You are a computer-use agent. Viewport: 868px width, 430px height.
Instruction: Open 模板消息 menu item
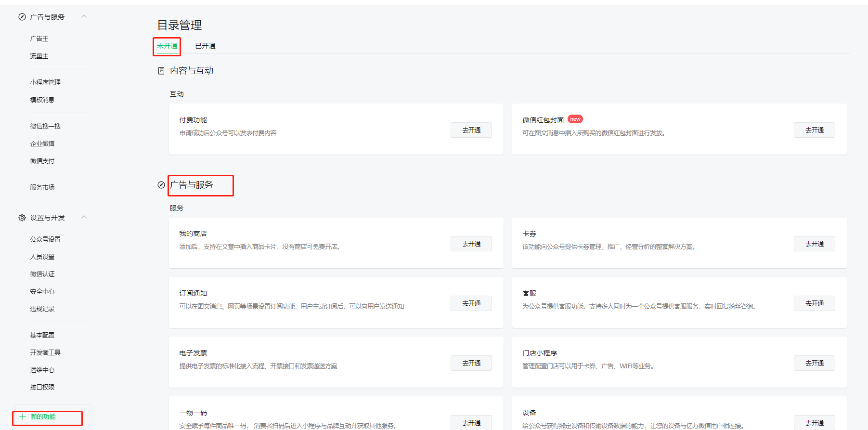point(42,100)
